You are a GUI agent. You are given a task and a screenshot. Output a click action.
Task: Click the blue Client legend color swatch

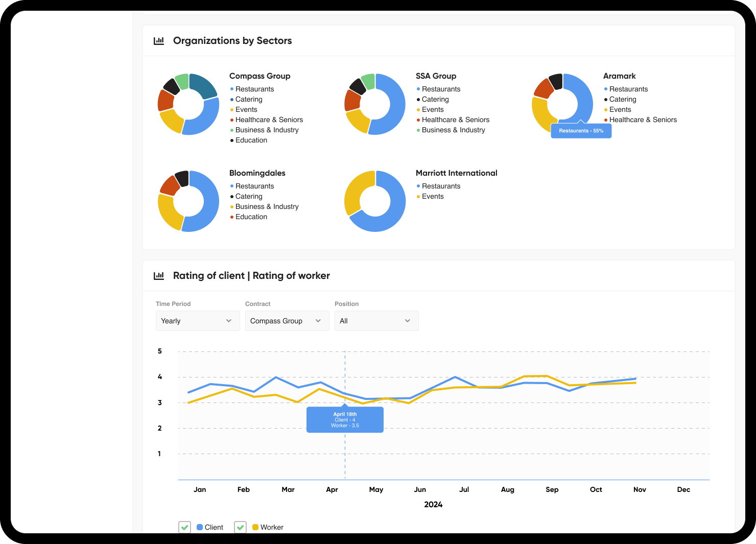(x=200, y=527)
